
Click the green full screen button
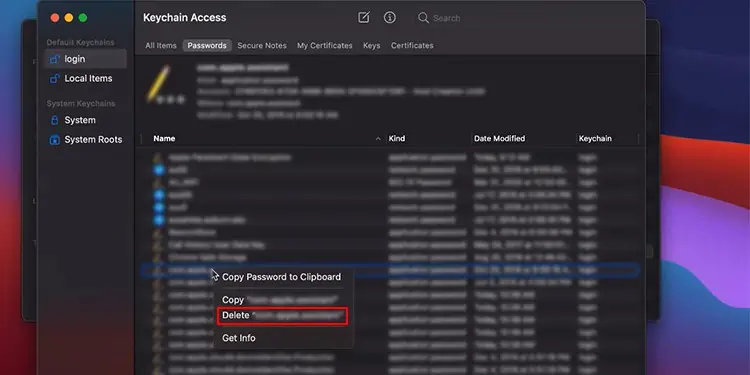click(x=83, y=18)
